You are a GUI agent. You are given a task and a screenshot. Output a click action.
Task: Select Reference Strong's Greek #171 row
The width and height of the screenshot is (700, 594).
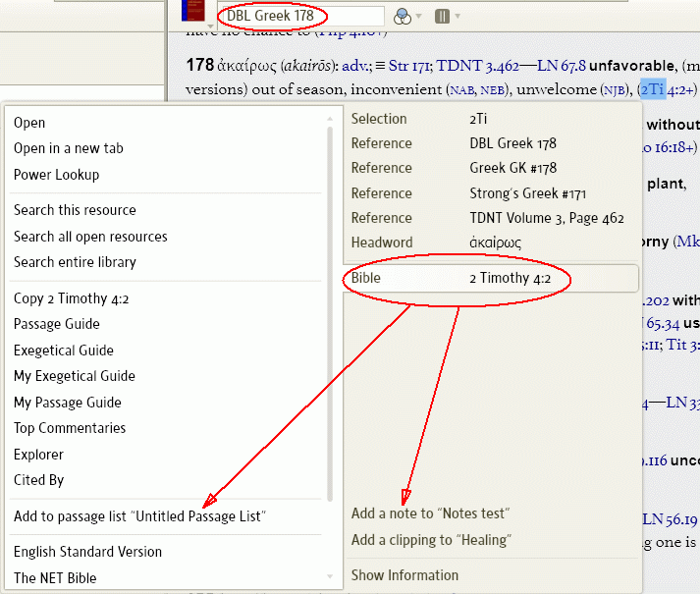491,193
